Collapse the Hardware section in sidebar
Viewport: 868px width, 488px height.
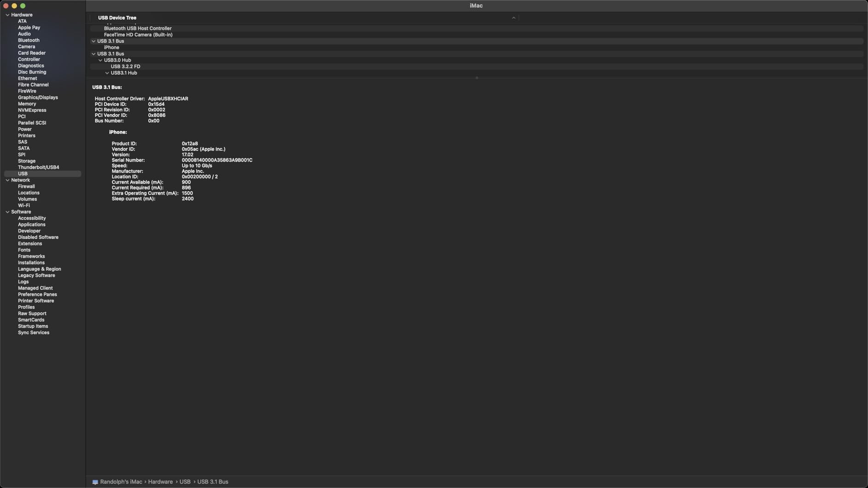point(7,15)
